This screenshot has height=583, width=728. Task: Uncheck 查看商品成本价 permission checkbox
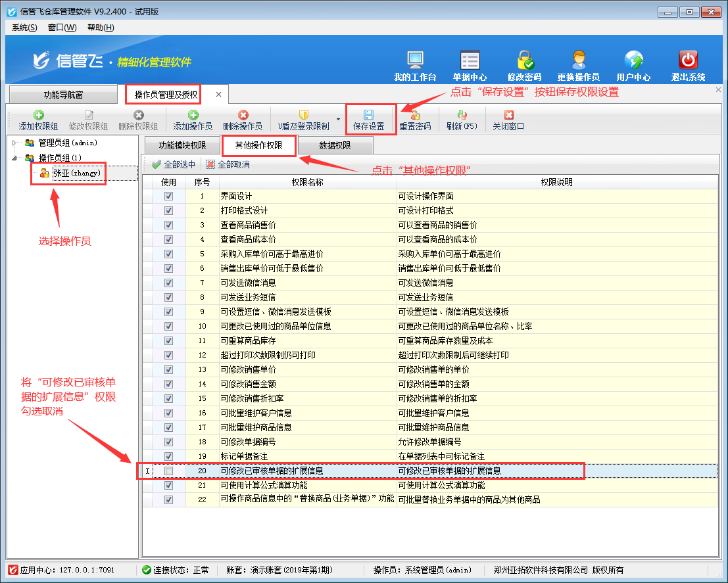point(169,239)
